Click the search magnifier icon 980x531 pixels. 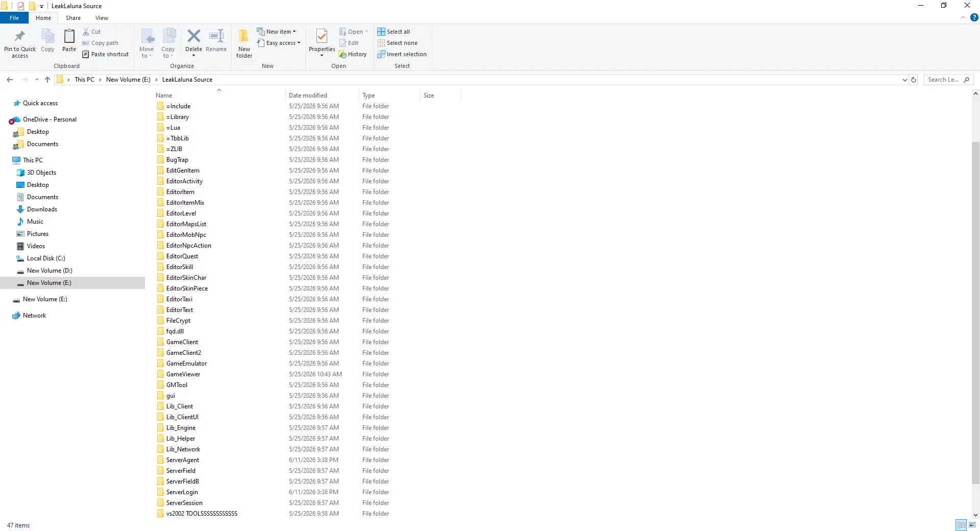(x=966, y=80)
